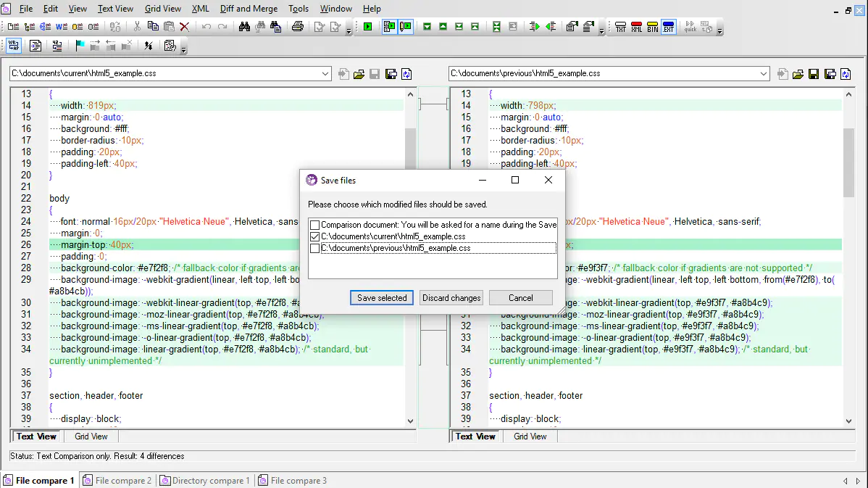
Task: Click reload file icon for left pane
Action: coord(407,74)
